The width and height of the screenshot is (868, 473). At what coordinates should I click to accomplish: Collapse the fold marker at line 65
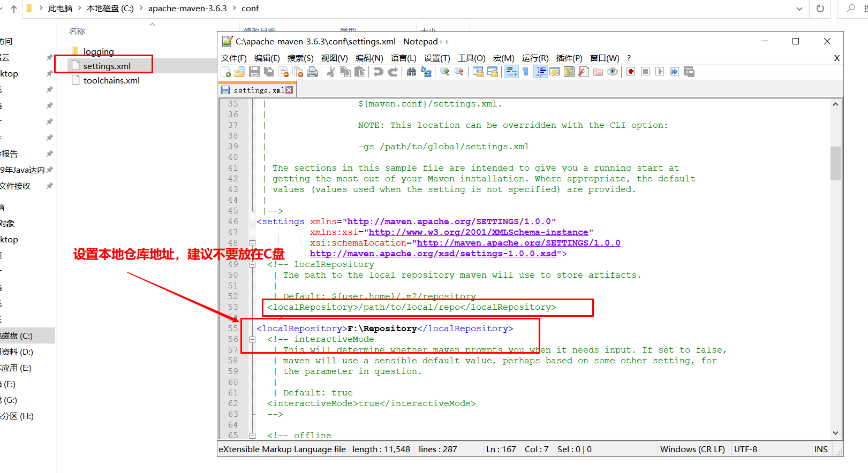click(252, 436)
